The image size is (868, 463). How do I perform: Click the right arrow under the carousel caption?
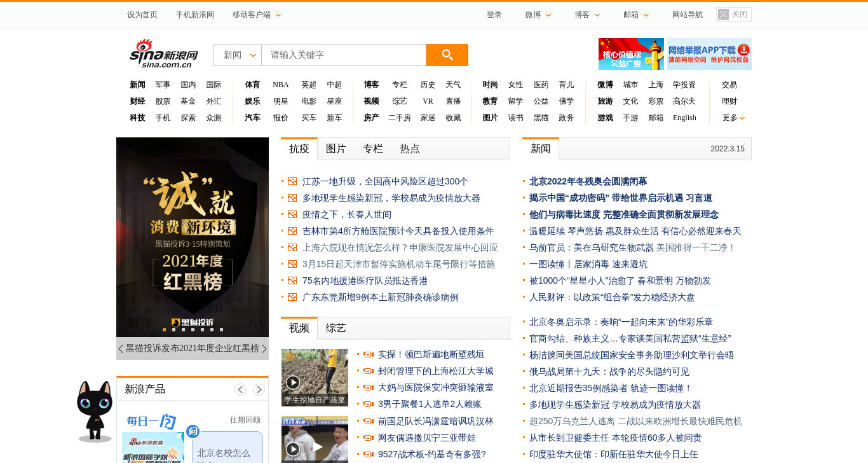tap(264, 349)
